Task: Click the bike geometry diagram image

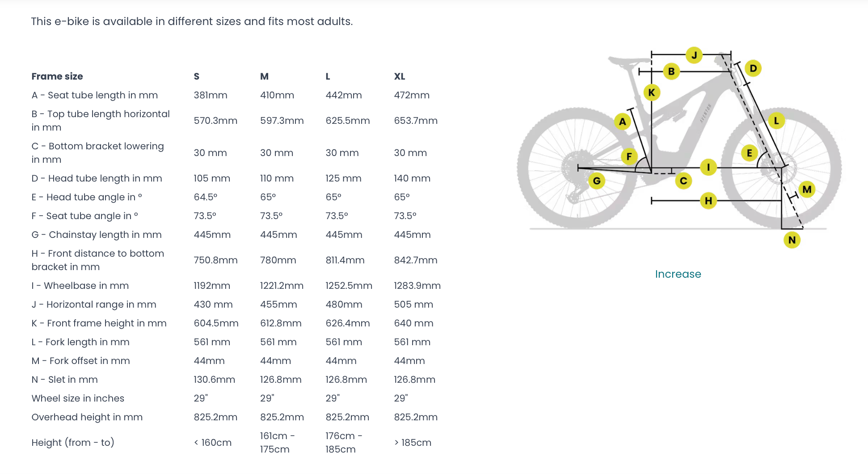Action: 679,148
